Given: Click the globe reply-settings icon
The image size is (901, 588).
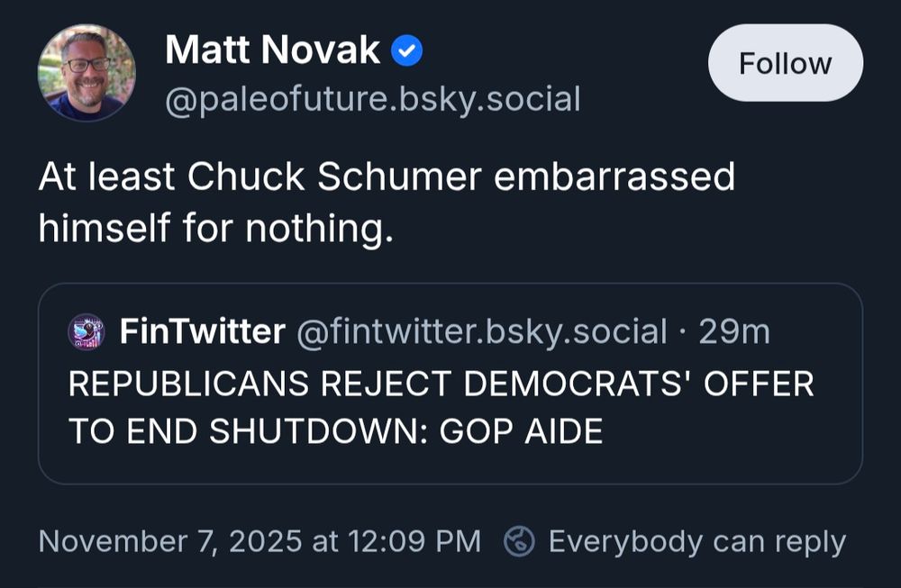Looking at the screenshot, I should point(519,541).
